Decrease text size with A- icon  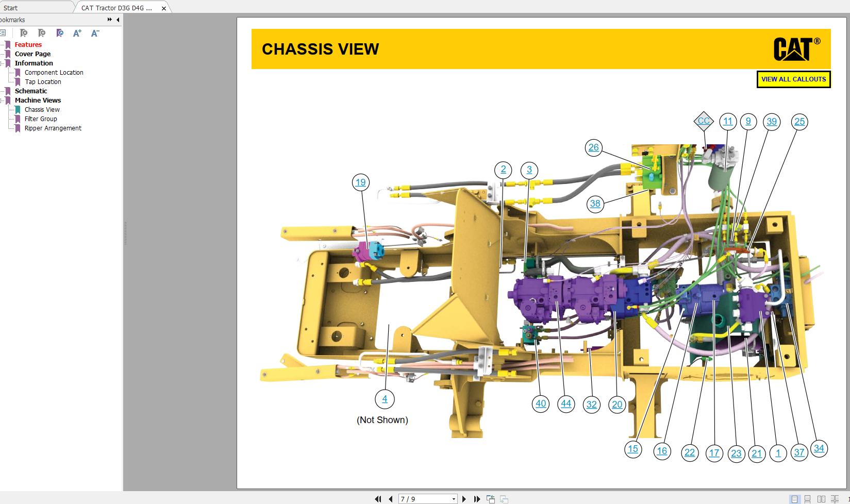pos(95,33)
